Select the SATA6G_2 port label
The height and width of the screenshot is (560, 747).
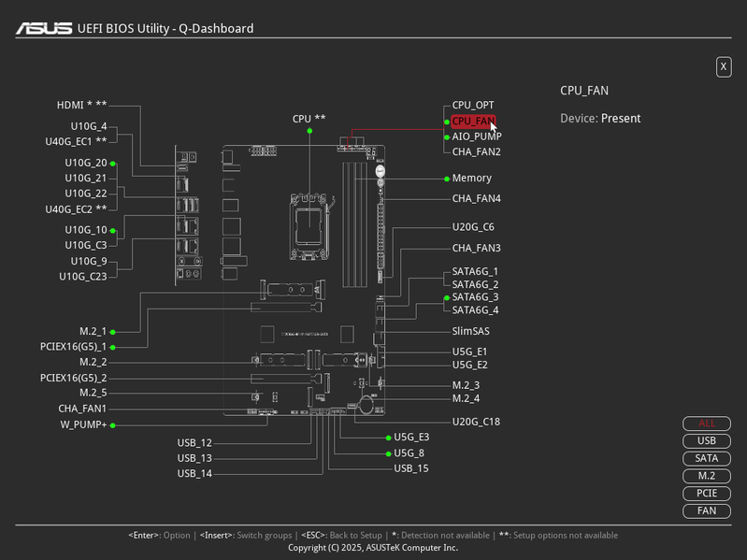point(475,285)
